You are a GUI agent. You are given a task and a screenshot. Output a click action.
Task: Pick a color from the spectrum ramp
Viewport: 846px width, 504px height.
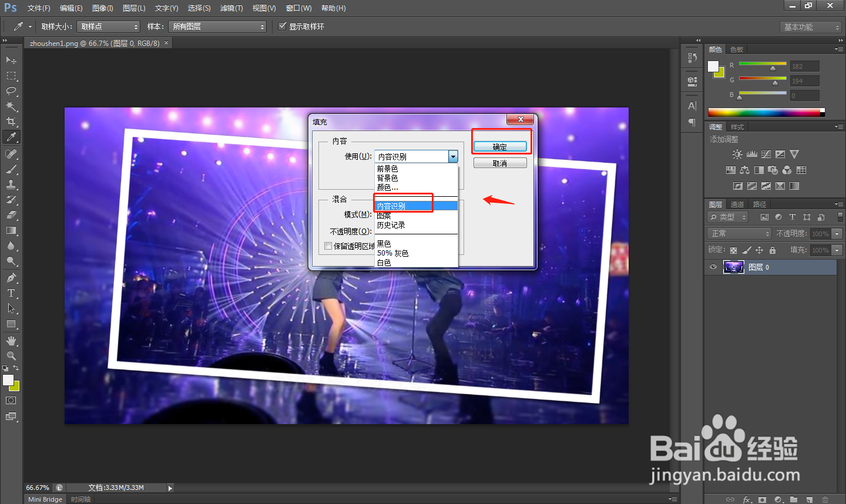766,112
